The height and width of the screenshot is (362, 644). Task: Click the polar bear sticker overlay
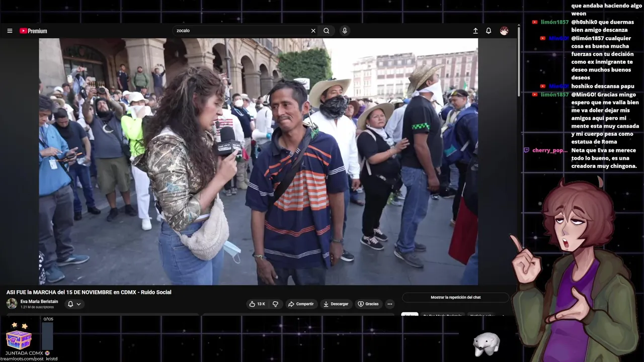click(x=487, y=344)
